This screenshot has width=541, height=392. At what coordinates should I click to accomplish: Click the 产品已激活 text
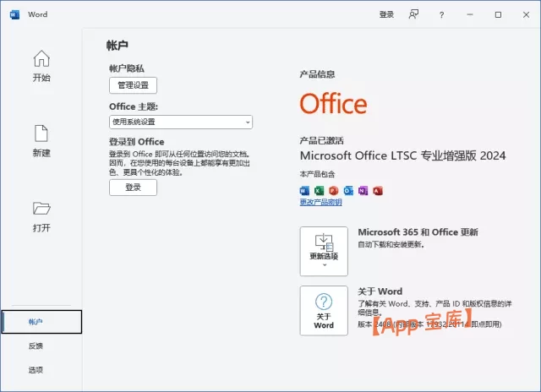[321, 141]
